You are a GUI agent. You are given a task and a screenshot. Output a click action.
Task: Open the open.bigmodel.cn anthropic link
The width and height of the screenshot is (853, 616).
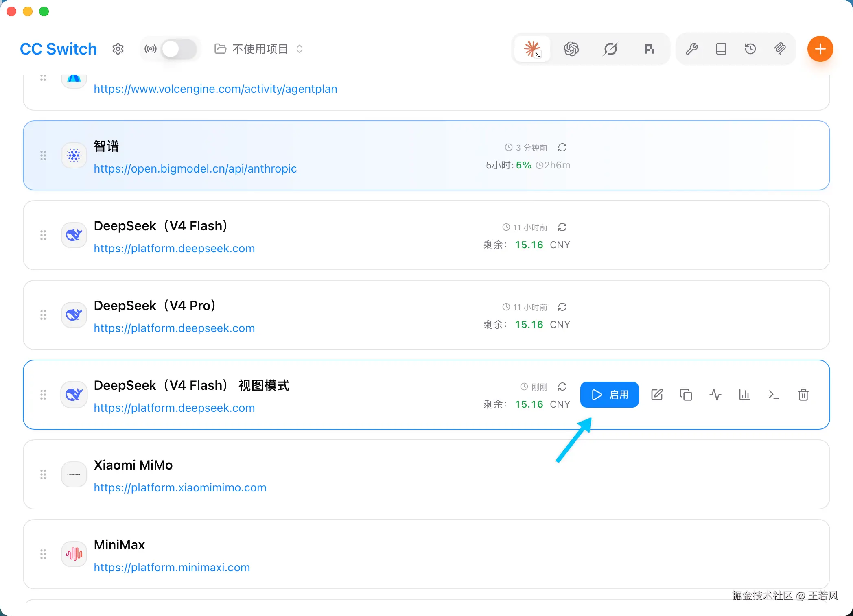pos(195,168)
